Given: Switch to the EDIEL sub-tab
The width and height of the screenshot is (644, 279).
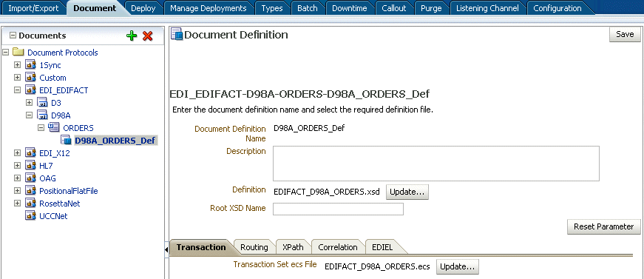Looking at the screenshot, I should [x=382, y=247].
